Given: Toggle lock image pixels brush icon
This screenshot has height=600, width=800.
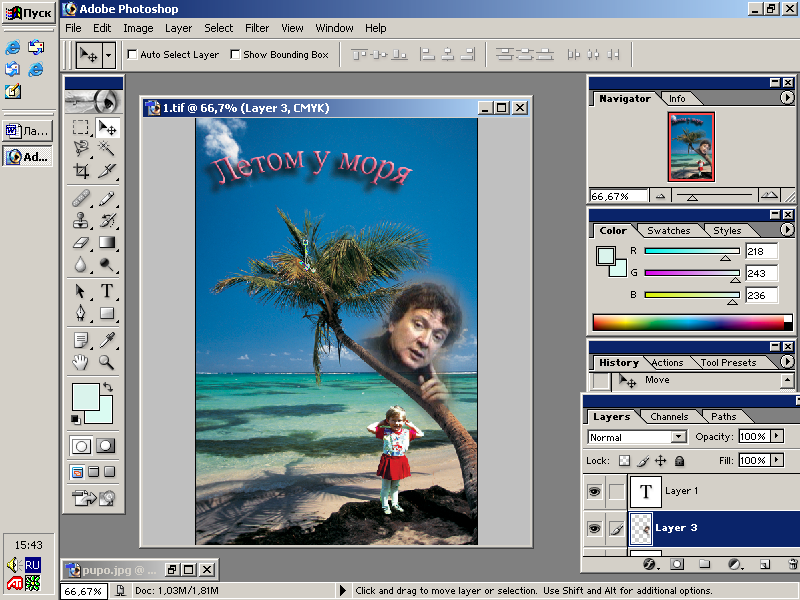Looking at the screenshot, I should (x=643, y=461).
